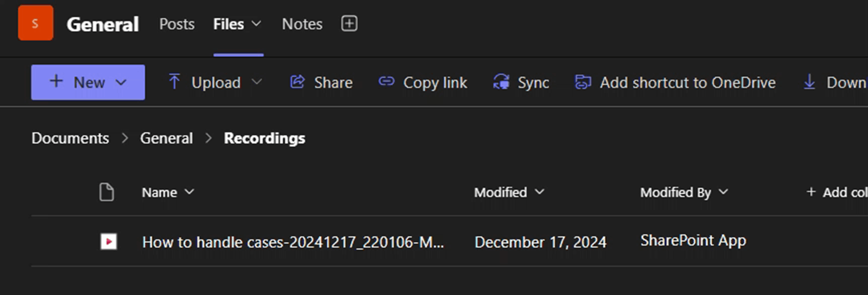Sort using Name column header

tap(159, 192)
